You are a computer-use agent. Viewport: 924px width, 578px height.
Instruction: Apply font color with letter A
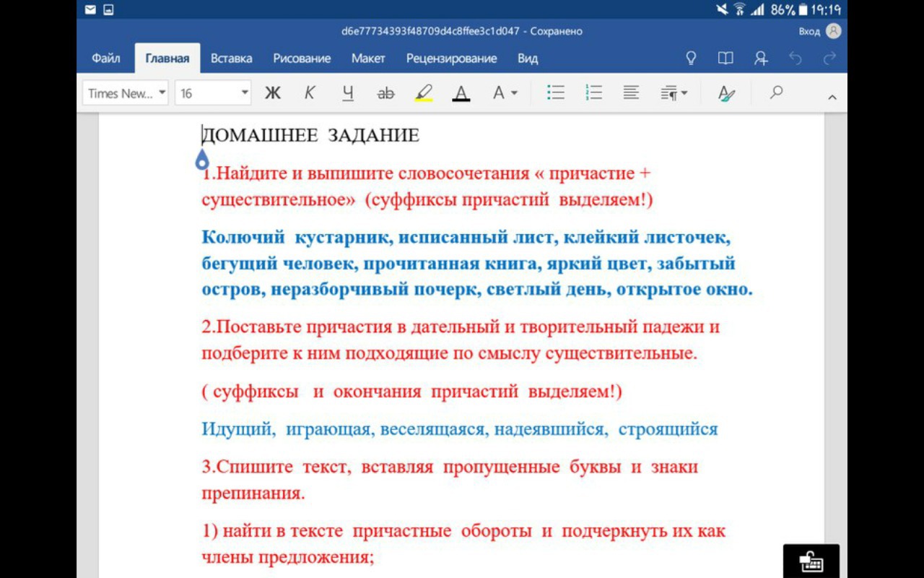461,93
